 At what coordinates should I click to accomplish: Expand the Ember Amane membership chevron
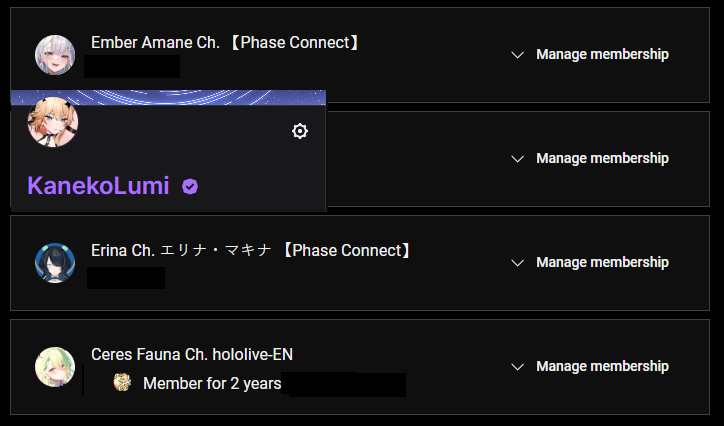(x=518, y=55)
